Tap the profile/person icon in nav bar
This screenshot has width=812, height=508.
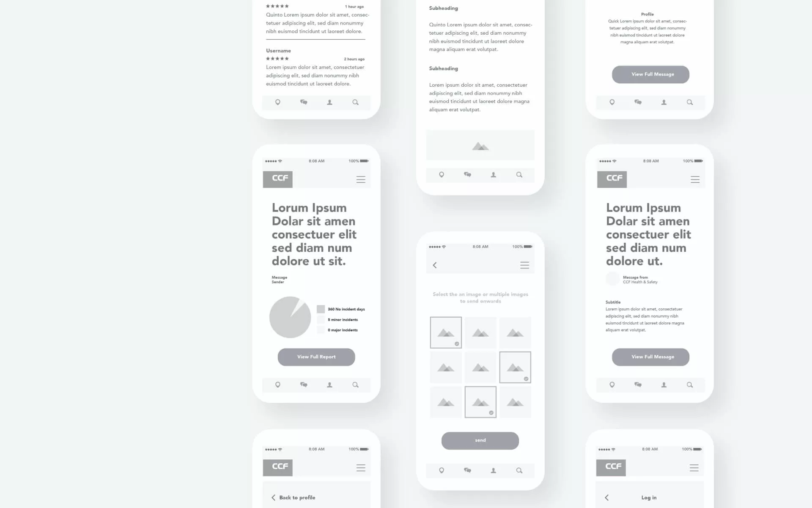[329, 384]
